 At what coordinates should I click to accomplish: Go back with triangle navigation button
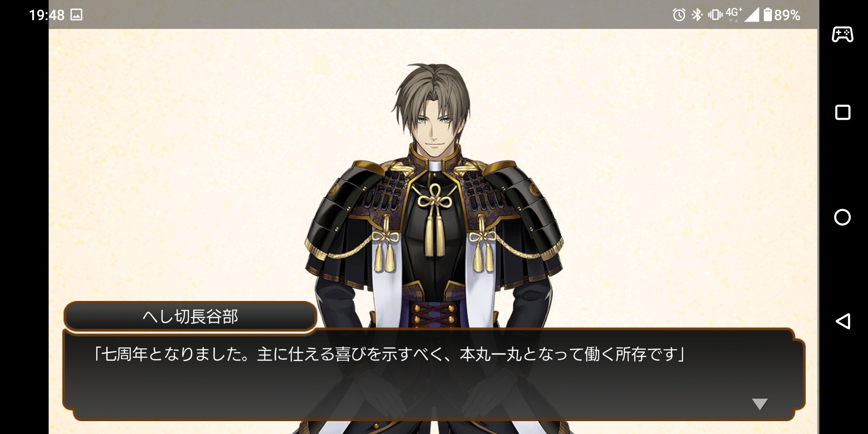tap(843, 321)
